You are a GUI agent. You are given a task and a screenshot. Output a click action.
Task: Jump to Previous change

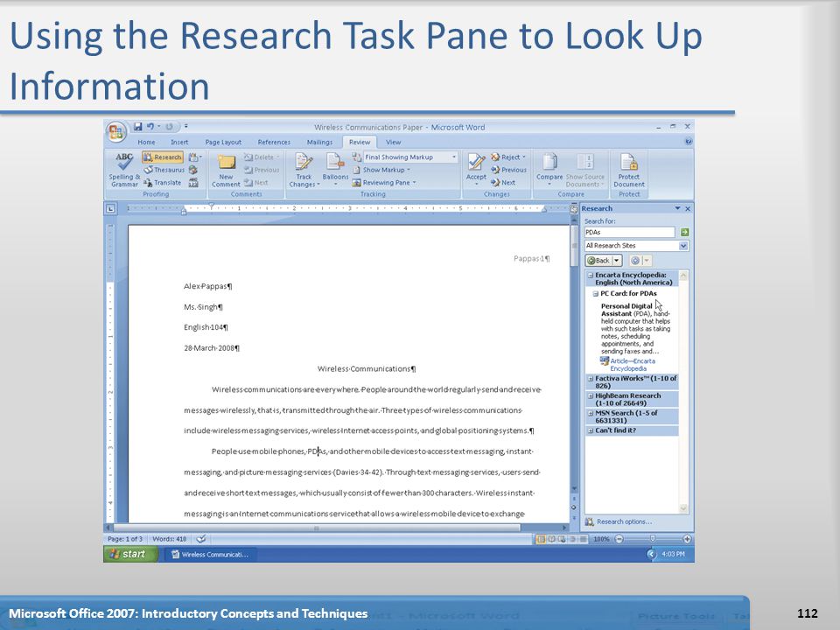[508, 170]
